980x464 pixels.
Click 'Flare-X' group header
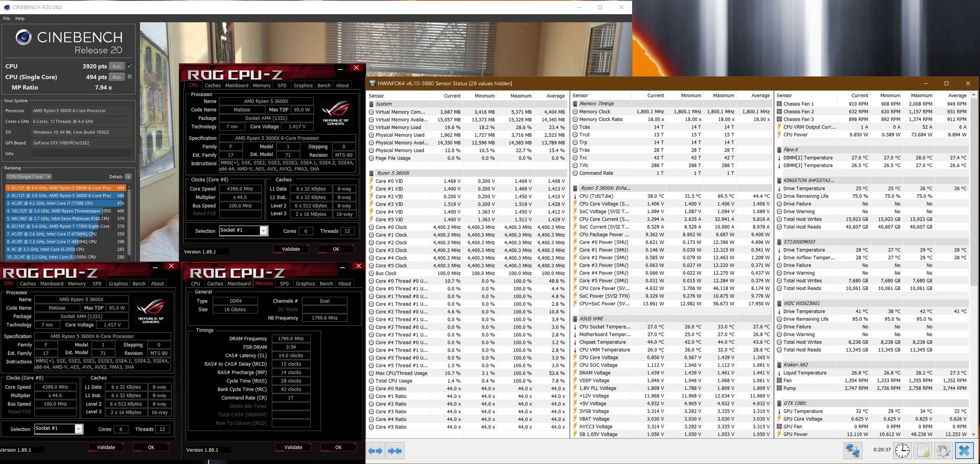(x=872, y=150)
